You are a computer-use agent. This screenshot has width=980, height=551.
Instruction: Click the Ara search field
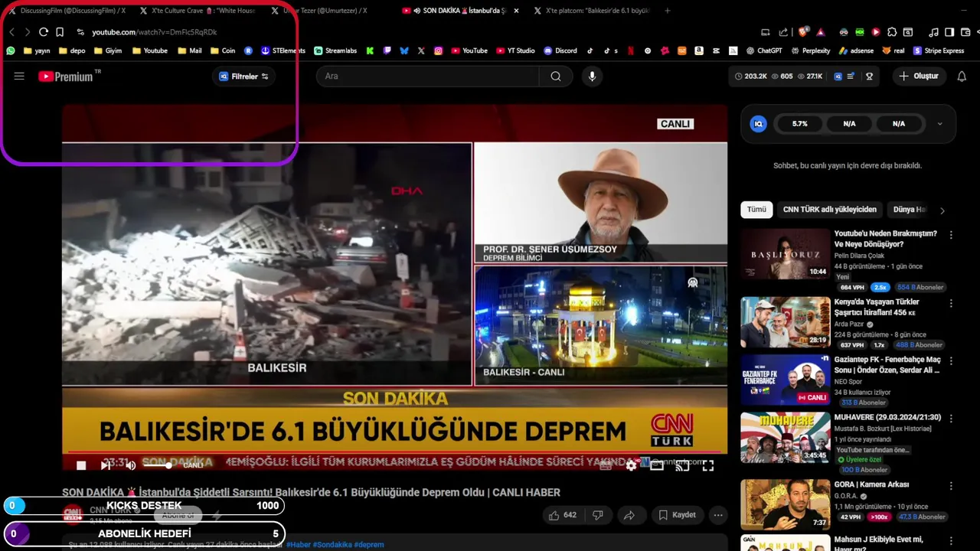[427, 76]
